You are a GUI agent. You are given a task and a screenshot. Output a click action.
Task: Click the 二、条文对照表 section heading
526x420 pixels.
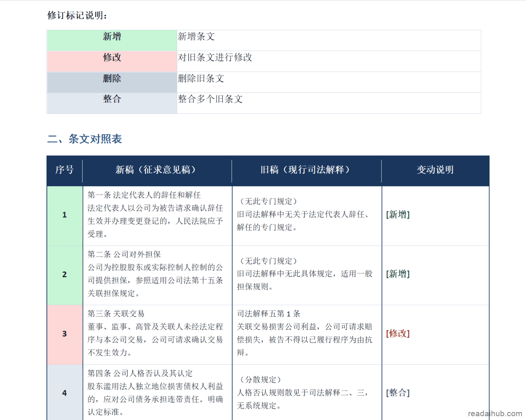85,139
